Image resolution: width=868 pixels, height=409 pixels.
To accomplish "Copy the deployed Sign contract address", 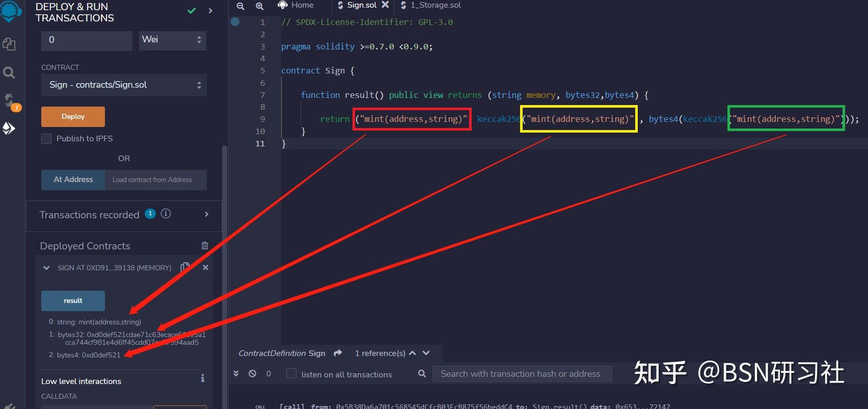I will [x=185, y=267].
